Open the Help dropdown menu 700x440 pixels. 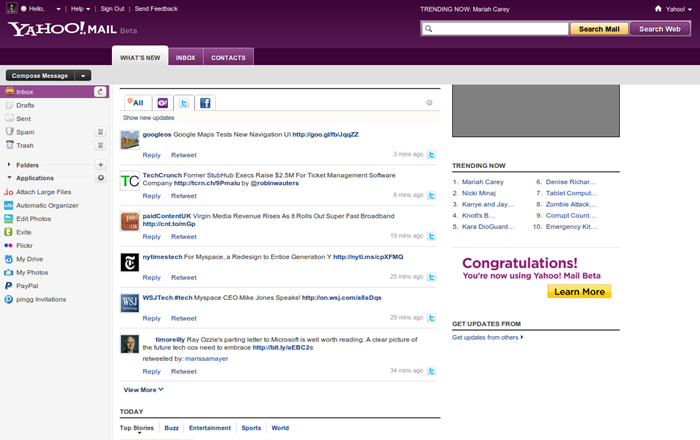80,8
